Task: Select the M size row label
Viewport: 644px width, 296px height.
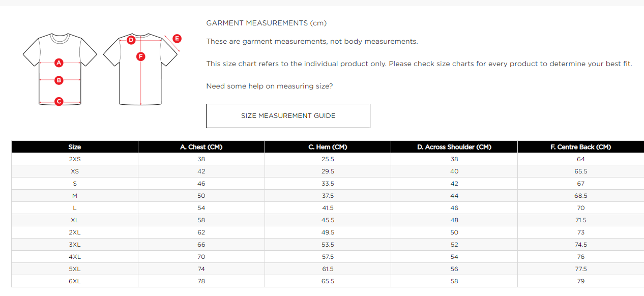Action: tap(75, 196)
